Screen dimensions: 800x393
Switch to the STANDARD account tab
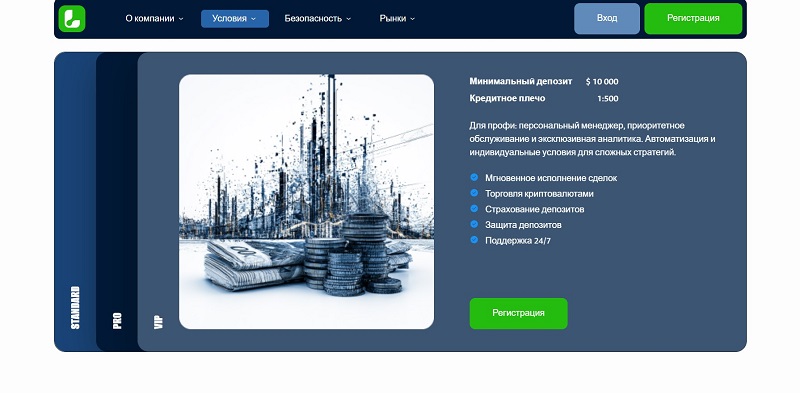(x=75, y=307)
